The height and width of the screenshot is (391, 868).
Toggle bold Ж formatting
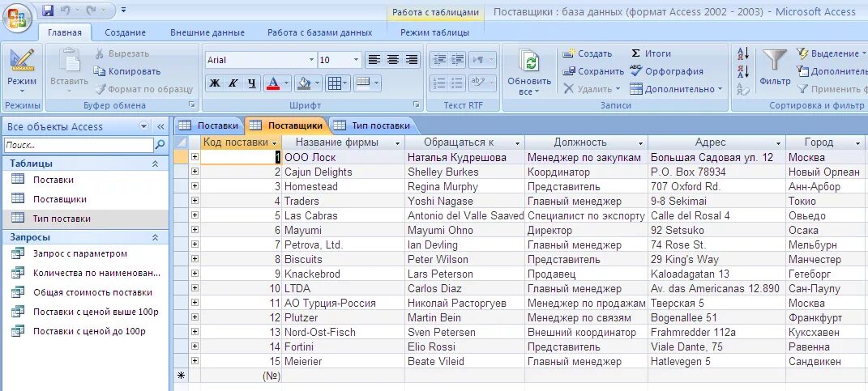215,83
